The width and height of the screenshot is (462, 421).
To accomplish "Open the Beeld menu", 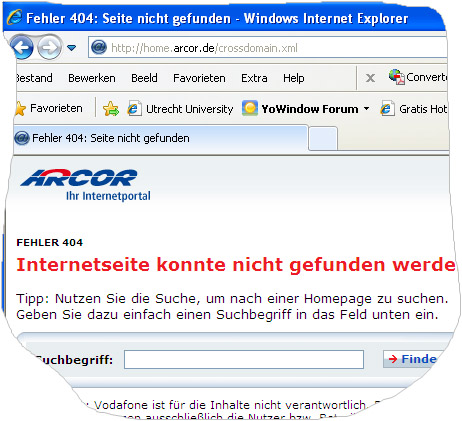I will click(144, 78).
